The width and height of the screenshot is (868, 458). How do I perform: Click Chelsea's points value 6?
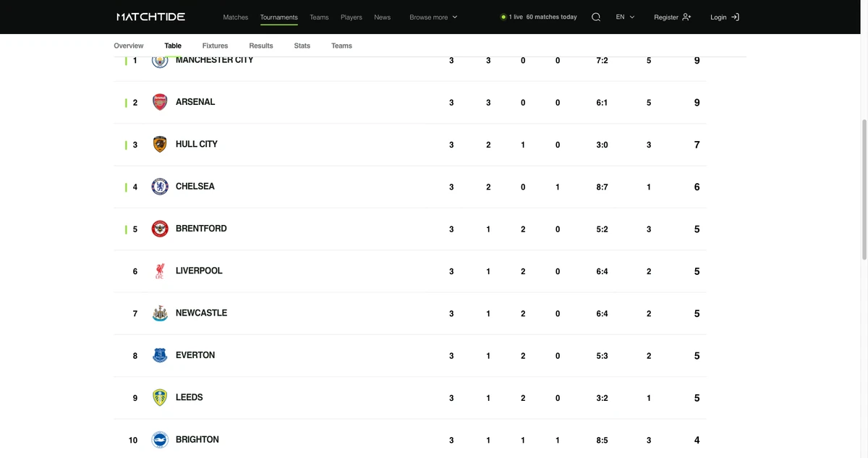(x=697, y=187)
